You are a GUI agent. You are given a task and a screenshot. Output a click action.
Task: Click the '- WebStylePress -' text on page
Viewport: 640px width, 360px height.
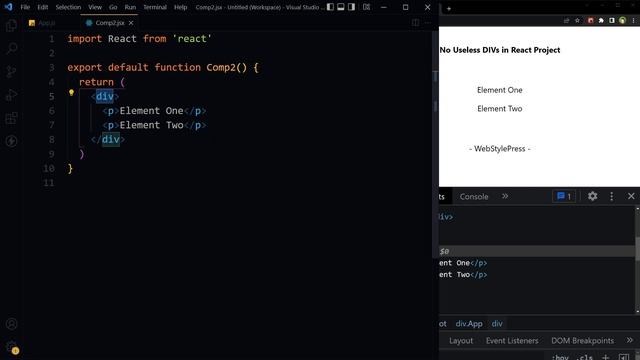coord(500,149)
